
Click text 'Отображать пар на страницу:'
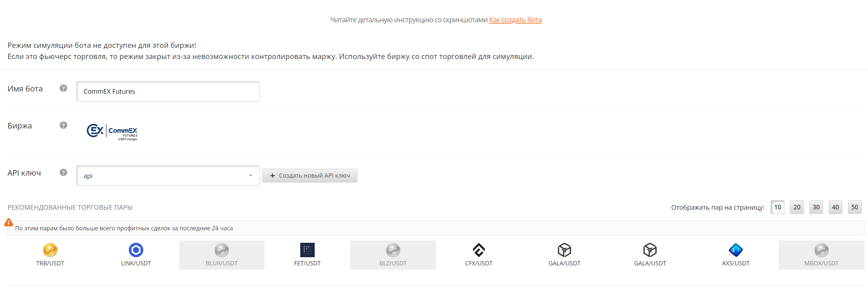pyautogui.click(x=718, y=207)
